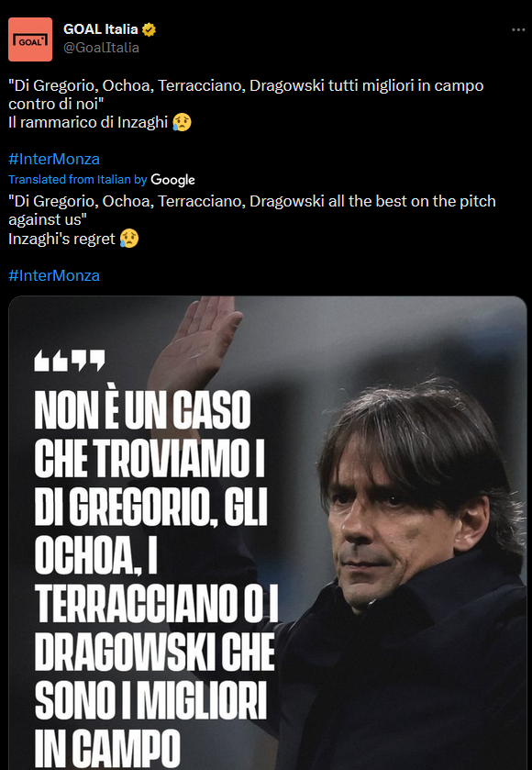Open the three-dot more options menu
Screen dimensions: 532x770
(x=518, y=30)
